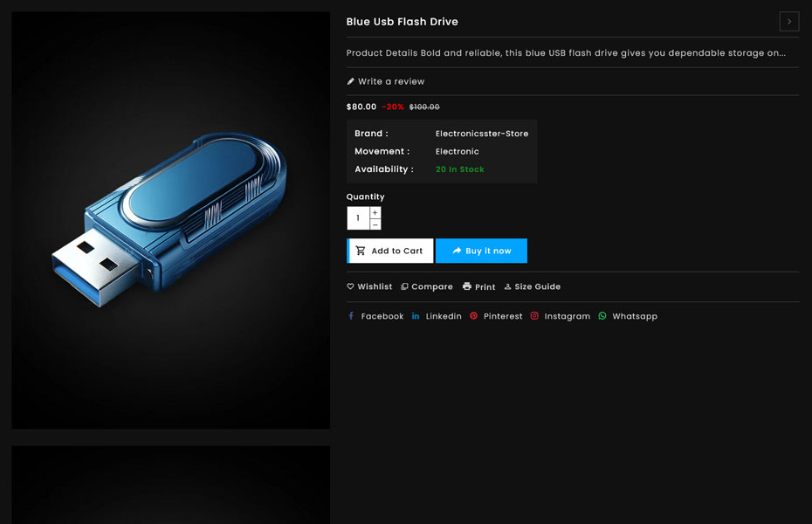Open the Size Guide
This screenshot has width=812, height=524.
533,286
